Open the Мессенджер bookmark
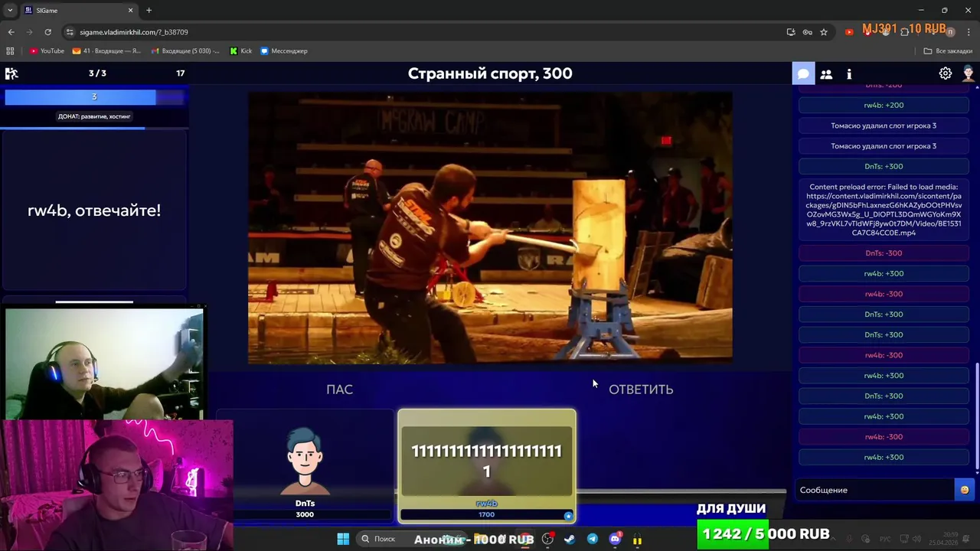980x551 pixels. tap(284, 51)
